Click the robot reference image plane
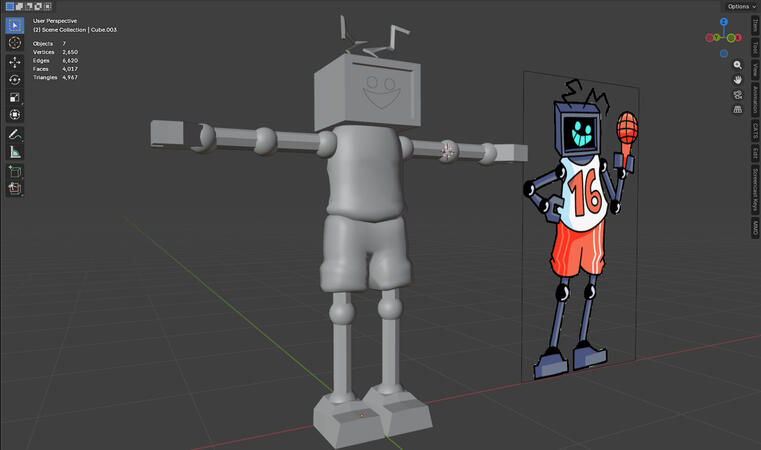 580,226
